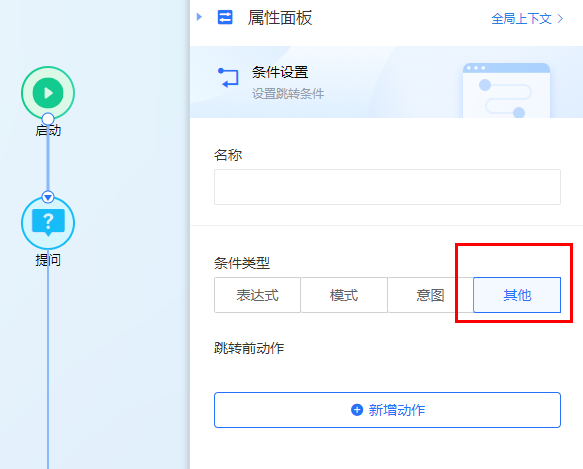
Task: Choose the 意图 condition type
Action: (430, 295)
